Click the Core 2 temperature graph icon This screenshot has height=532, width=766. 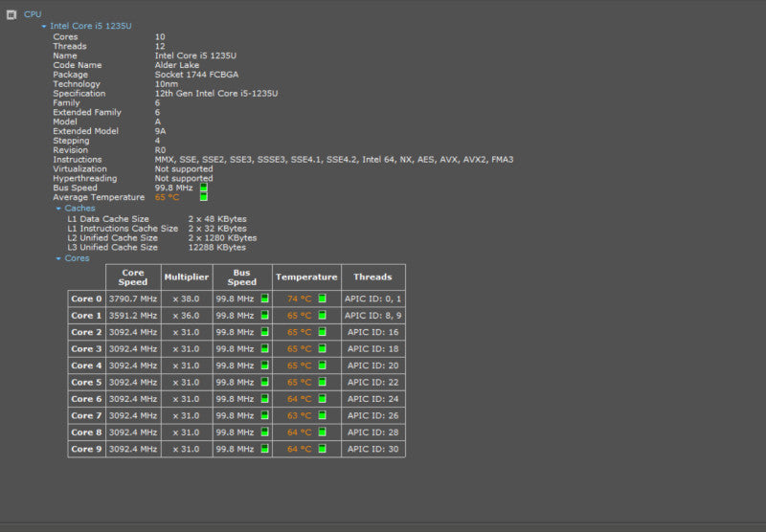pos(323,332)
